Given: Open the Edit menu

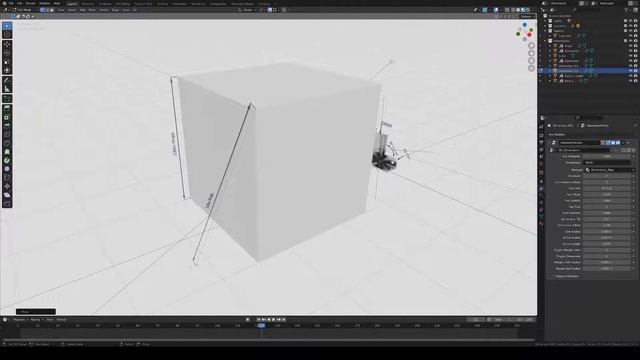Looking at the screenshot, I should [20, 3].
